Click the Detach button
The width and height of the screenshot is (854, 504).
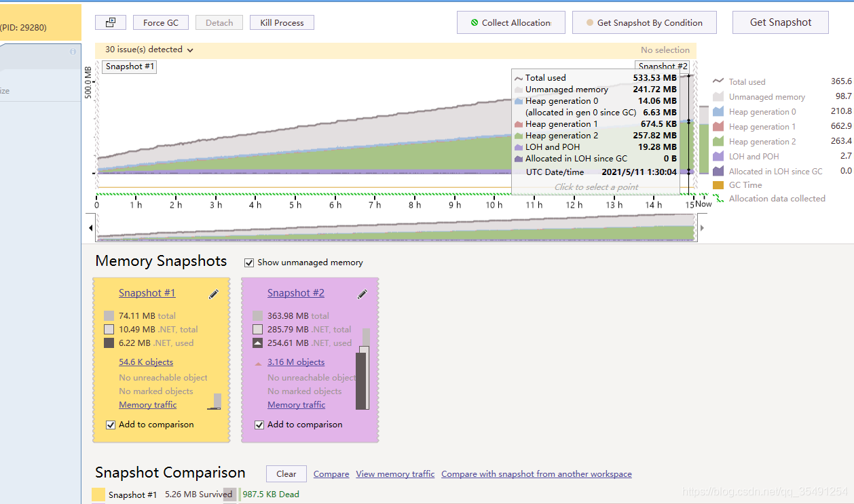pyautogui.click(x=219, y=23)
